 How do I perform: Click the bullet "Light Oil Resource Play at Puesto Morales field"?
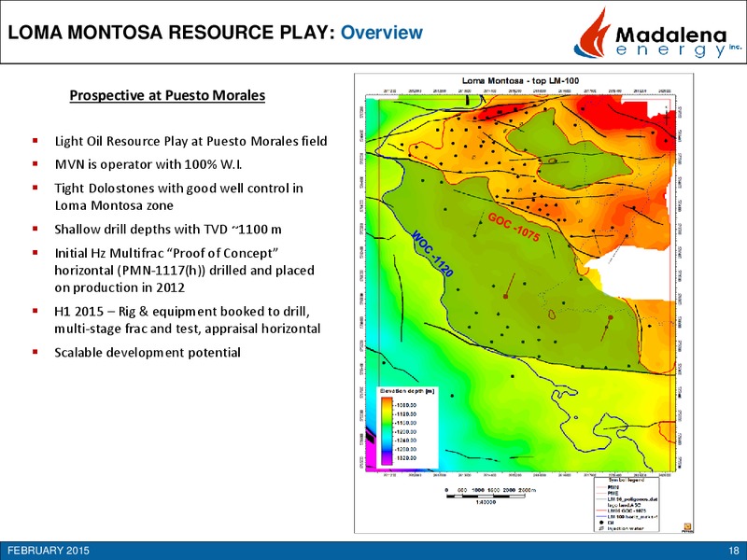pos(191,142)
